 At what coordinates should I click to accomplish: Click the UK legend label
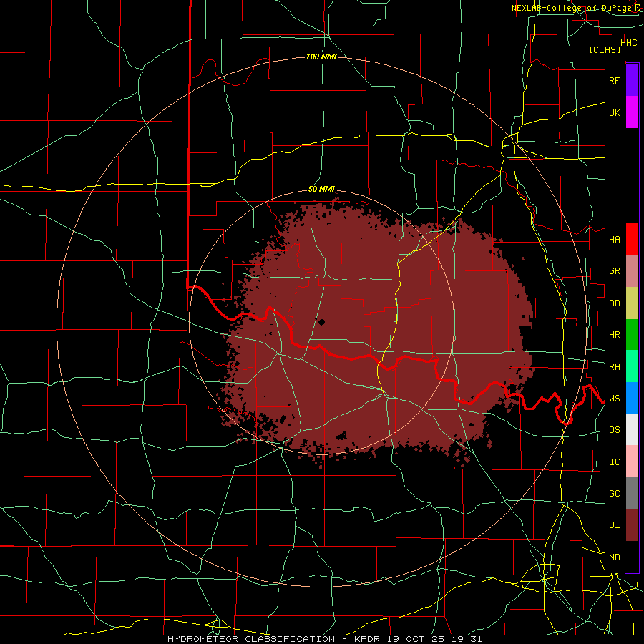point(614,112)
